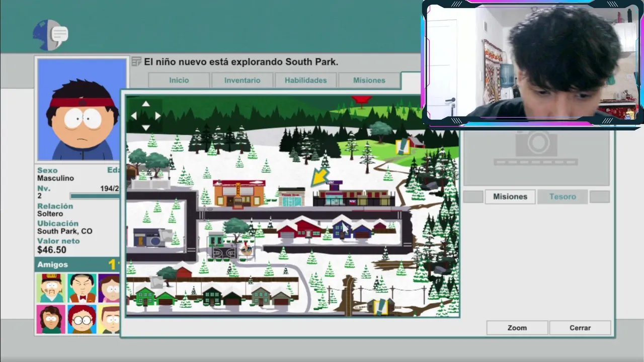Click the fast travel flag near red shed
The image size is (644, 362).
pyautogui.click(x=156, y=283)
